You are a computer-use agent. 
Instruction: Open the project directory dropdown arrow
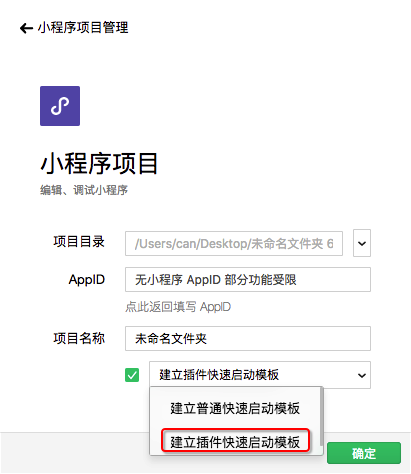tap(362, 243)
